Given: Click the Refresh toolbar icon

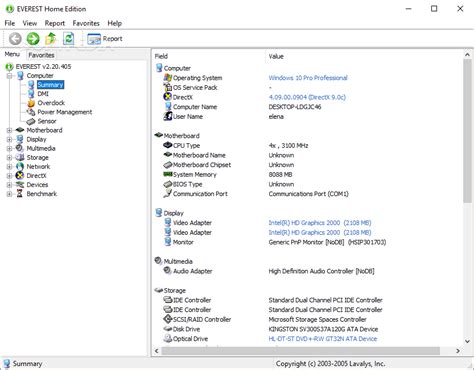Looking at the screenshot, I should 69,39.
